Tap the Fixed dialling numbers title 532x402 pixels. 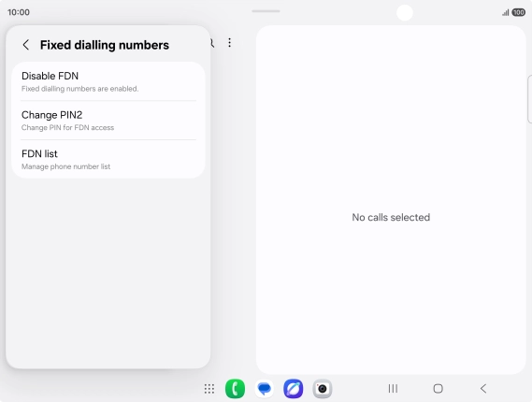tap(105, 45)
